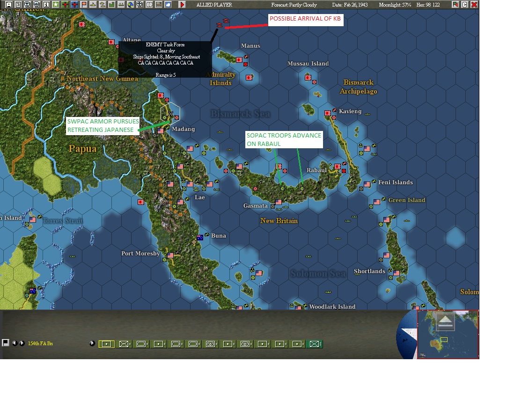The width and height of the screenshot is (507, 420).
Task: Click the yellow view rectangle in the minimap
Action: point(444,340)
